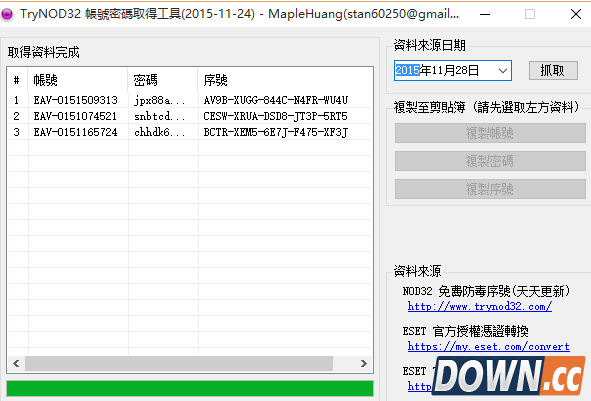The image size is (591, 401).
Task: Click the purple TryNOD32 app icon in title bar
Action: 7,14
